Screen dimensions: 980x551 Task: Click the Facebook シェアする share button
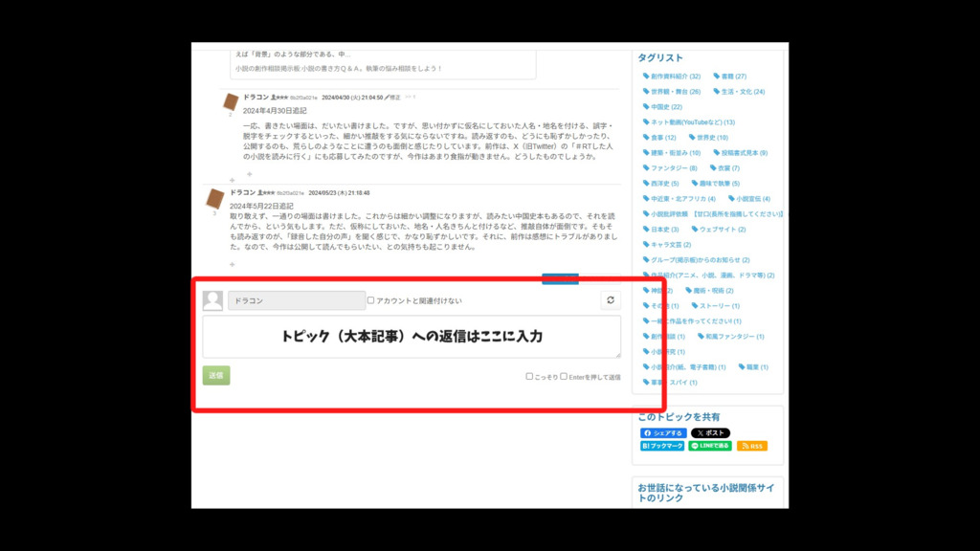click(x=663, y=433)
